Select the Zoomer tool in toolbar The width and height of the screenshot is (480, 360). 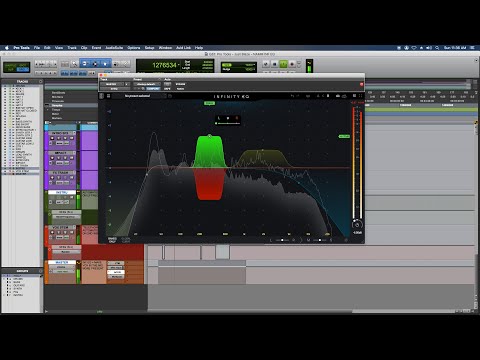click(75, 63)
